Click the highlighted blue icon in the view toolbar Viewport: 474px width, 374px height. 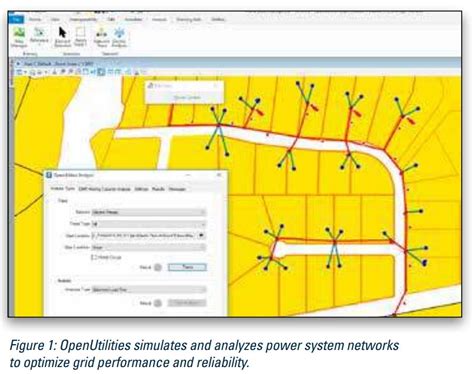pyautogui.click(x=101, y=72)
